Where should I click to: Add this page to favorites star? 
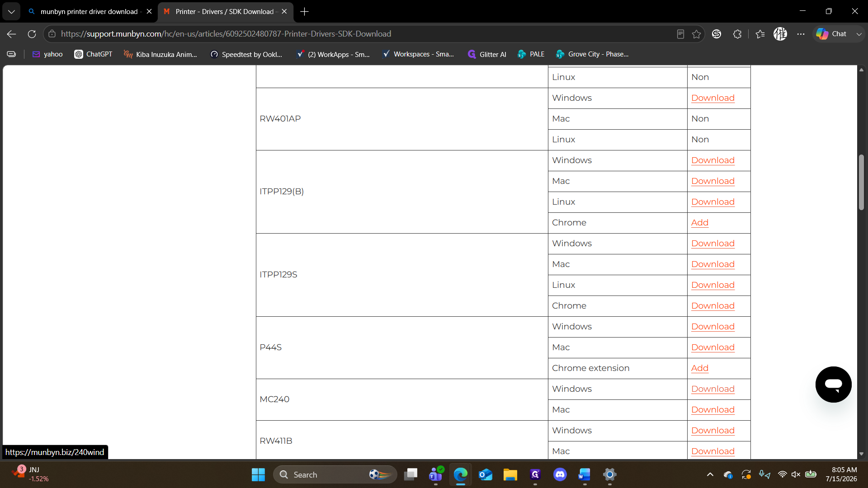tap(697, 34)
